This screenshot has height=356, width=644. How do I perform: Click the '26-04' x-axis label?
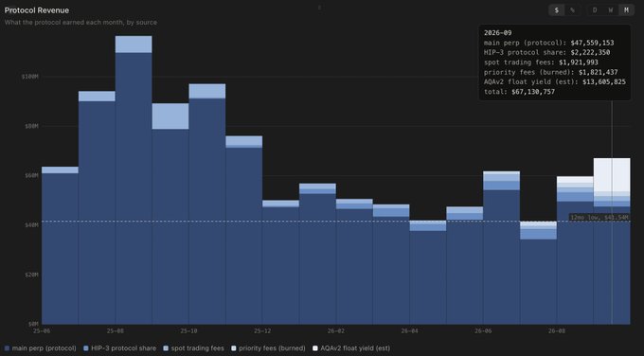tap(409, 331)
